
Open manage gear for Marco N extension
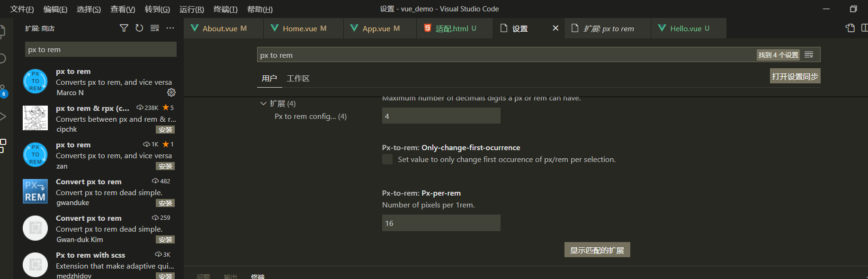(x=171, y=92)
